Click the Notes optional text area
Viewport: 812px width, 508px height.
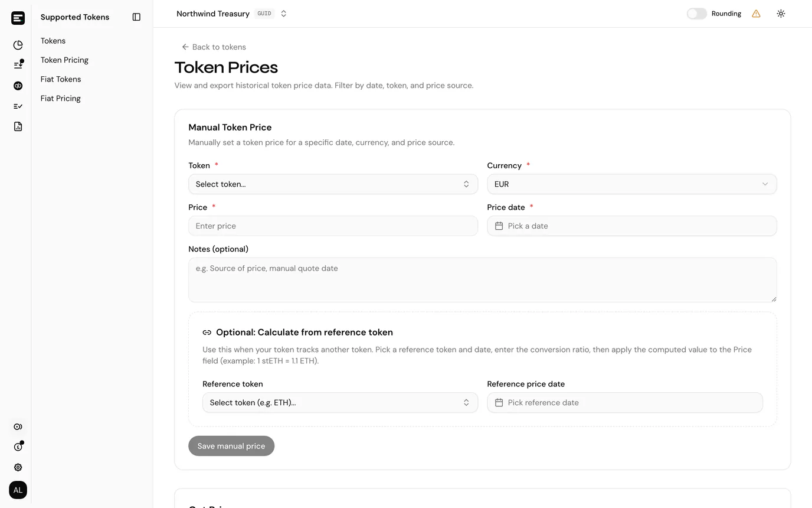pos(483,280)
